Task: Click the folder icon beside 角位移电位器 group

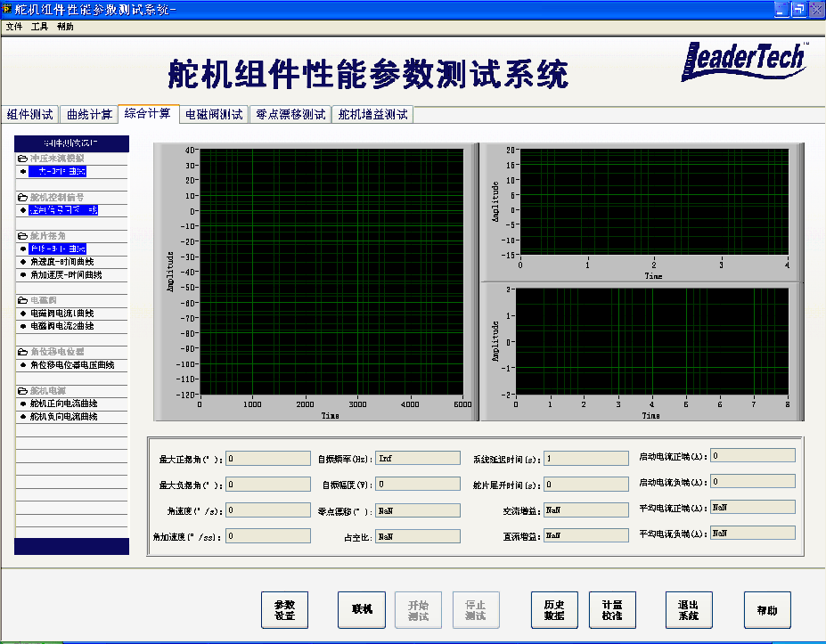Action: (x=22, y=352)
